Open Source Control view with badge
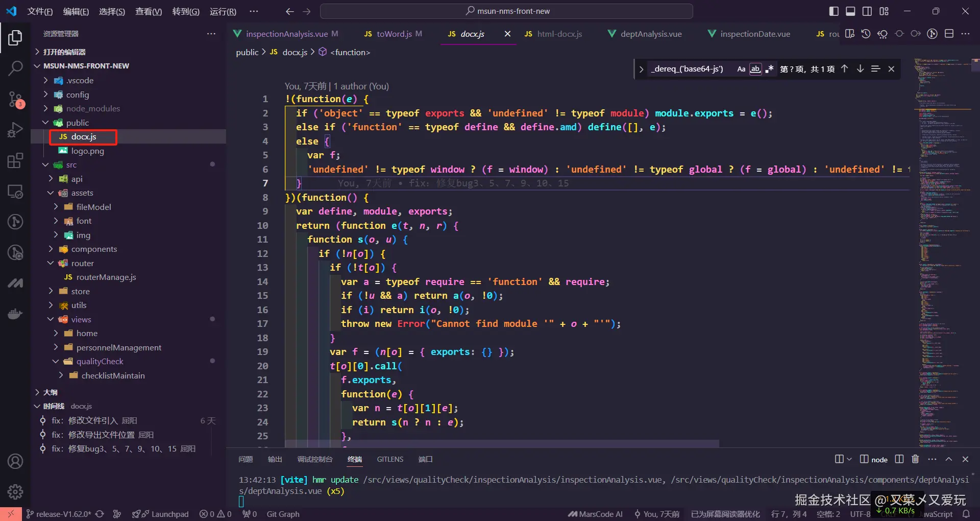 tap(15, 99)
